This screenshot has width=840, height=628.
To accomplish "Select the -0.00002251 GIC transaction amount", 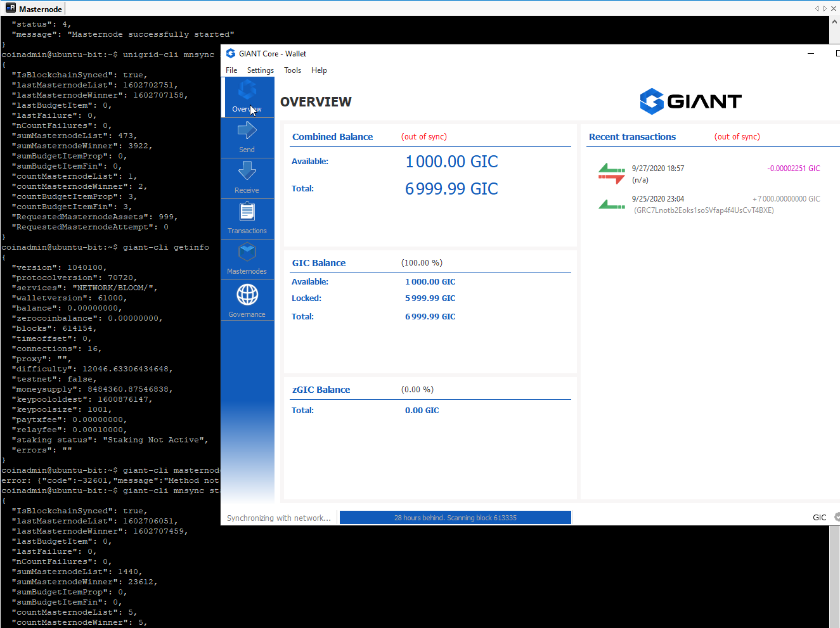I will pos(794,169).
